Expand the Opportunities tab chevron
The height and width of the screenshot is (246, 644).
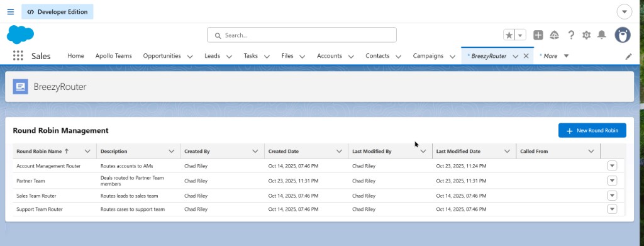click(x=190, y=57)
